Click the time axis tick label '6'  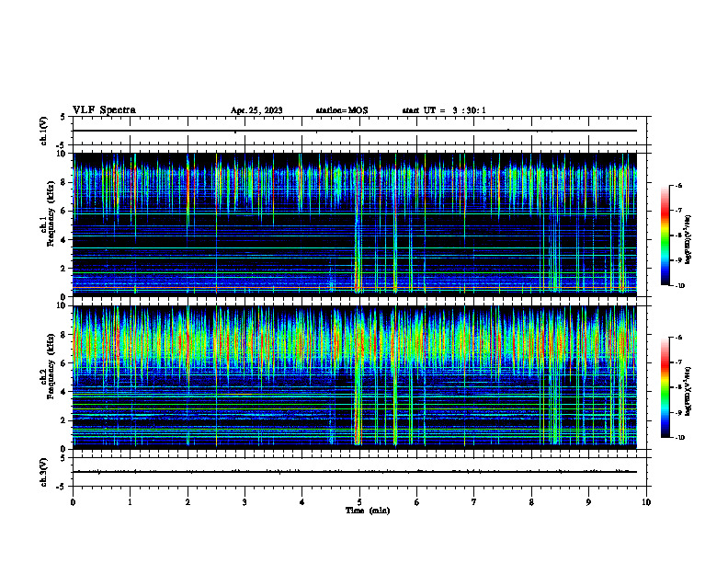(x=417, y=502)
